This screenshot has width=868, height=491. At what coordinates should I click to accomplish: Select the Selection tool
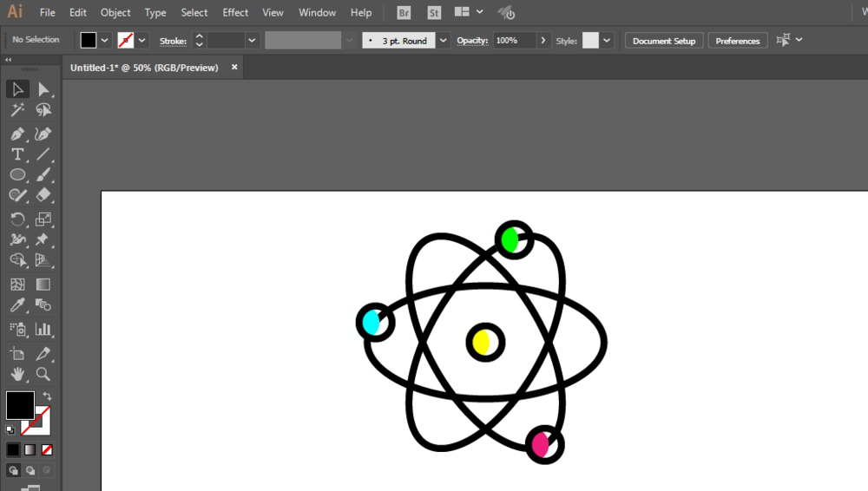pyautogui.click(x=17, y=89)
